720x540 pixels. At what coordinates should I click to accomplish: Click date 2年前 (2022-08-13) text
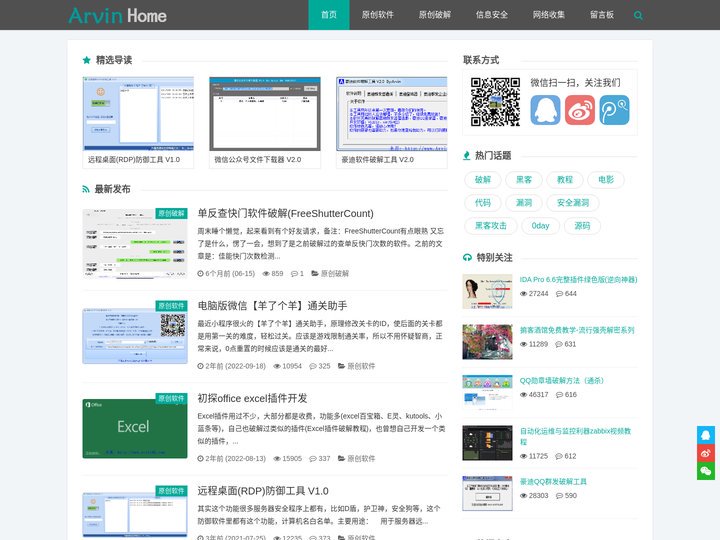pos(231,458)
